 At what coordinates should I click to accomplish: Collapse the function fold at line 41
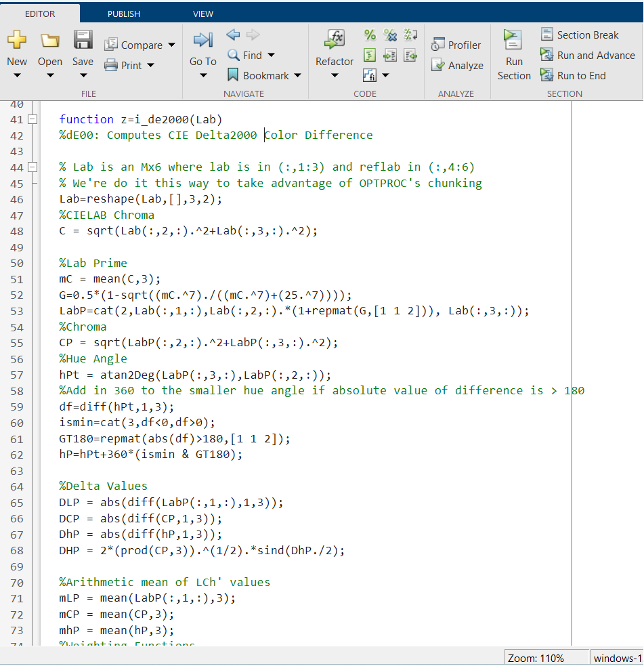point(32,119)
